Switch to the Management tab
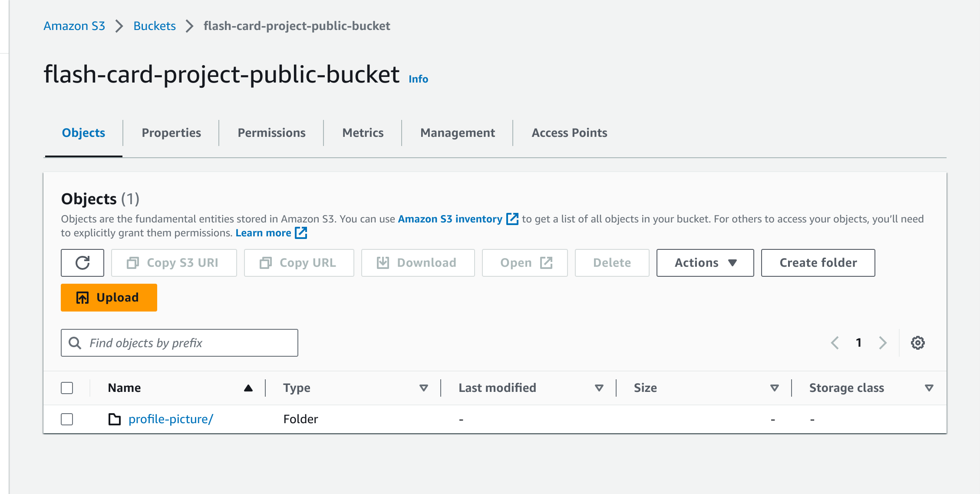This screenshot has height=494, width=980. click(457, 133)
